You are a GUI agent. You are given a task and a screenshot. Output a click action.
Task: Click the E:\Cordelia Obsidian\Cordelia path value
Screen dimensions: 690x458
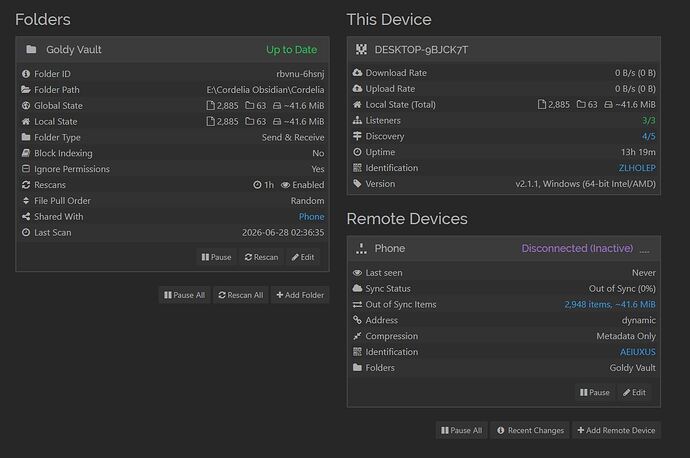[x=265, y=90]
